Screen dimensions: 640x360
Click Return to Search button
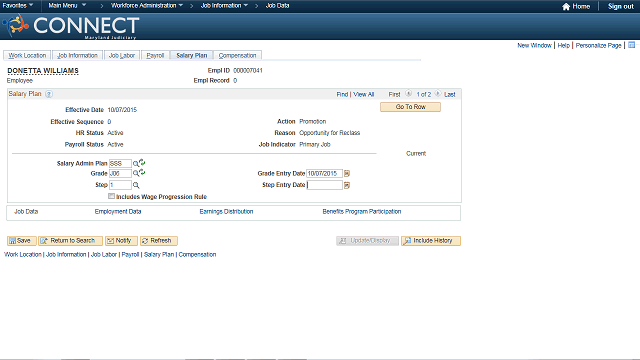click(x=70, y=241)
